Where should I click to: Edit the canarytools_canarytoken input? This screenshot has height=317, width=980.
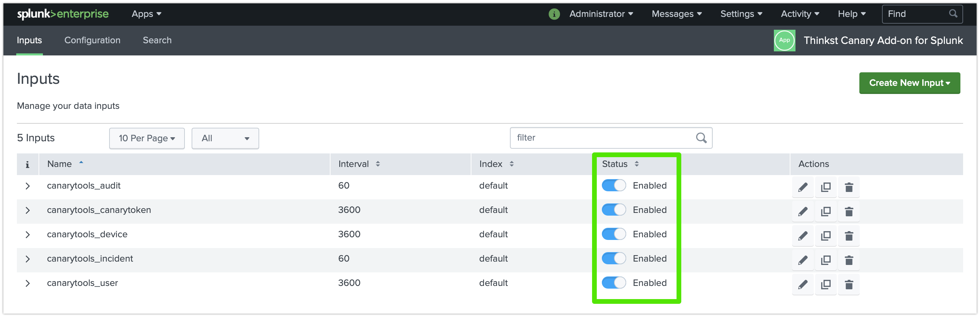pos(803,212)
